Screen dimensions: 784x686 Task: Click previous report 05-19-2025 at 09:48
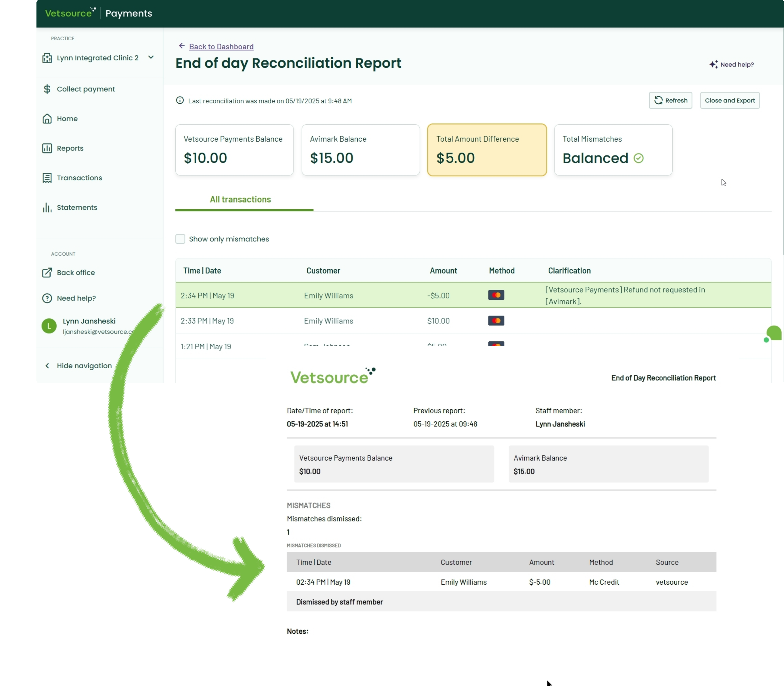[x=445, y=424]
